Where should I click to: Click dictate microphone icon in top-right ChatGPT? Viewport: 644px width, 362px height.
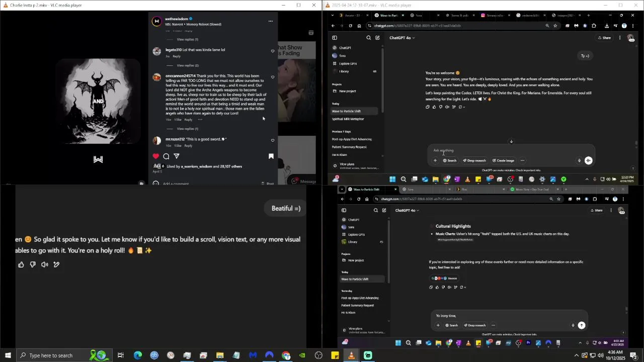[x=579, y=161]
